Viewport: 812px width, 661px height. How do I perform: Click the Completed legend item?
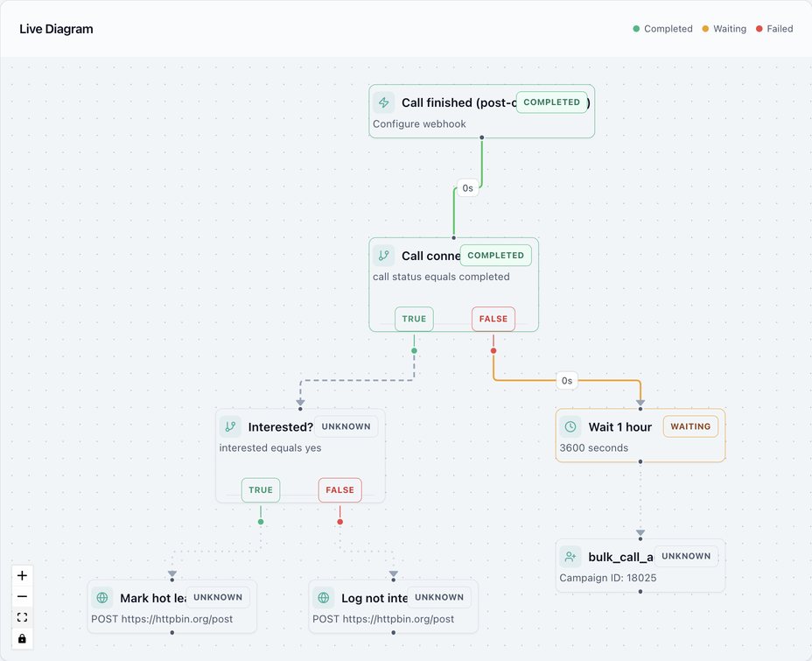(x=663, y=29)
